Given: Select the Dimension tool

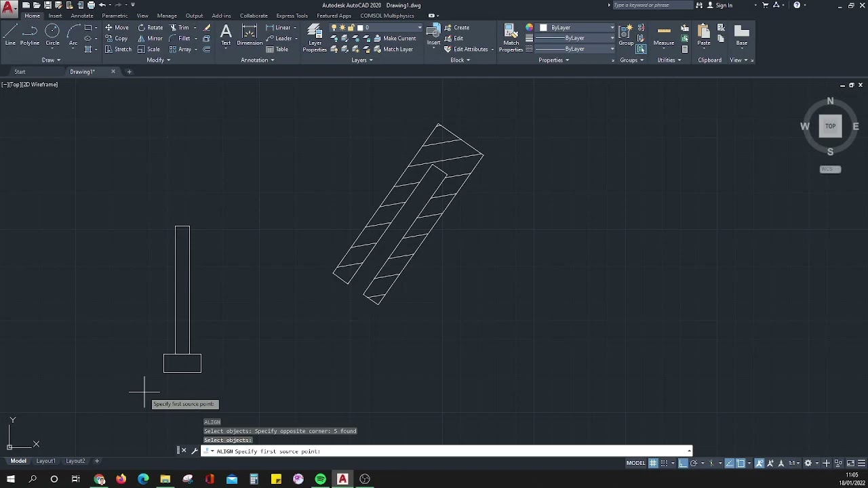Looking at the screenshot, I should pos(250,35).
